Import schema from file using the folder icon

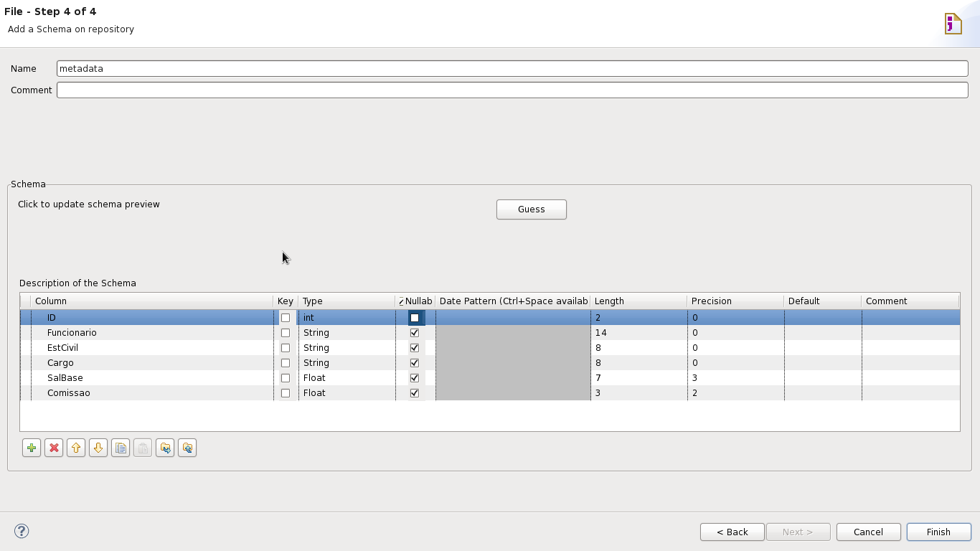165,448
